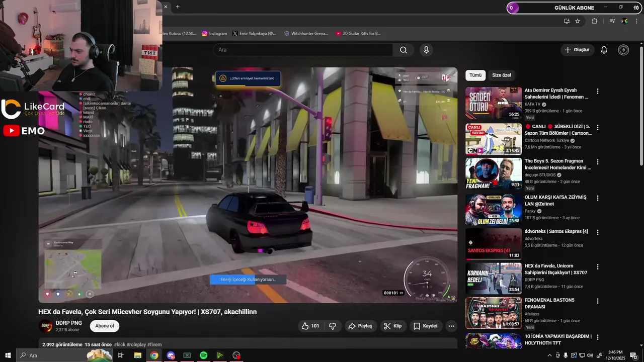Viewport: 644px width, 362px height.
Task: Open the Witchhunter Grena... bookmark
Action: pyautogui.click(x=306, y=34)
